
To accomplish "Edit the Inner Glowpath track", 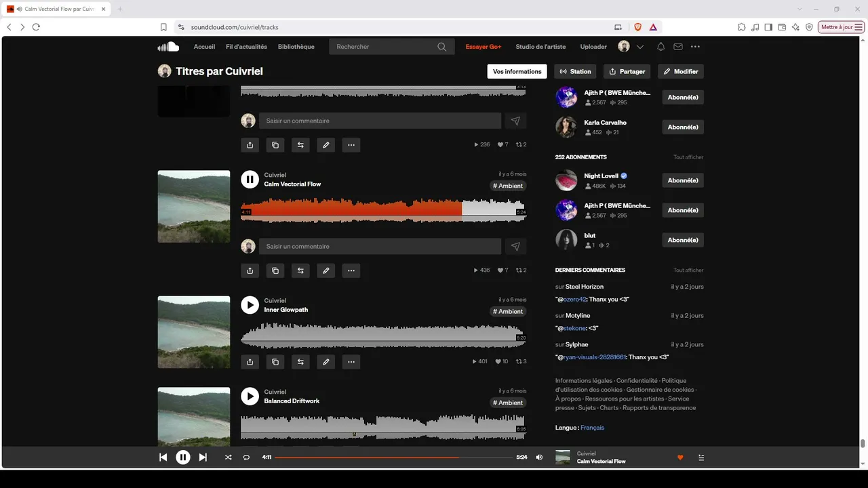I will click(325, 362).
